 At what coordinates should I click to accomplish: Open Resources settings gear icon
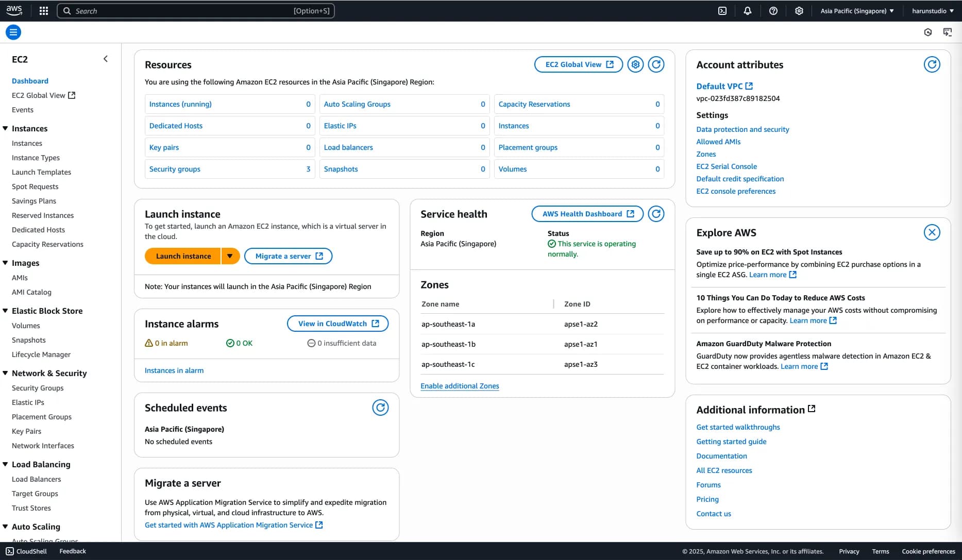pyautogui.click(x=635, y=64)
